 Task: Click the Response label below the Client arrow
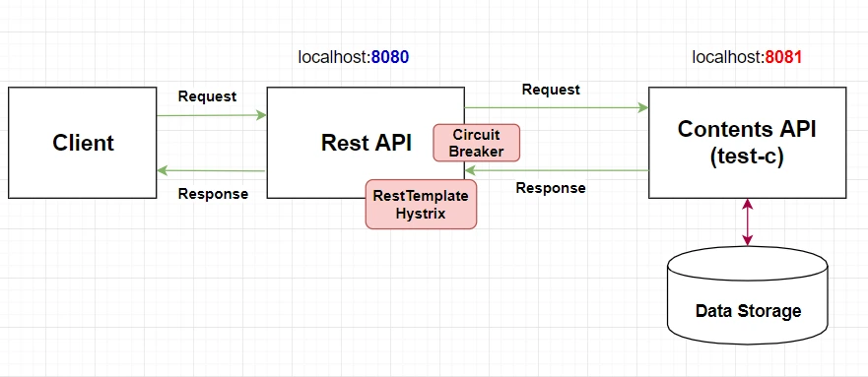click(x=213, y=194)
